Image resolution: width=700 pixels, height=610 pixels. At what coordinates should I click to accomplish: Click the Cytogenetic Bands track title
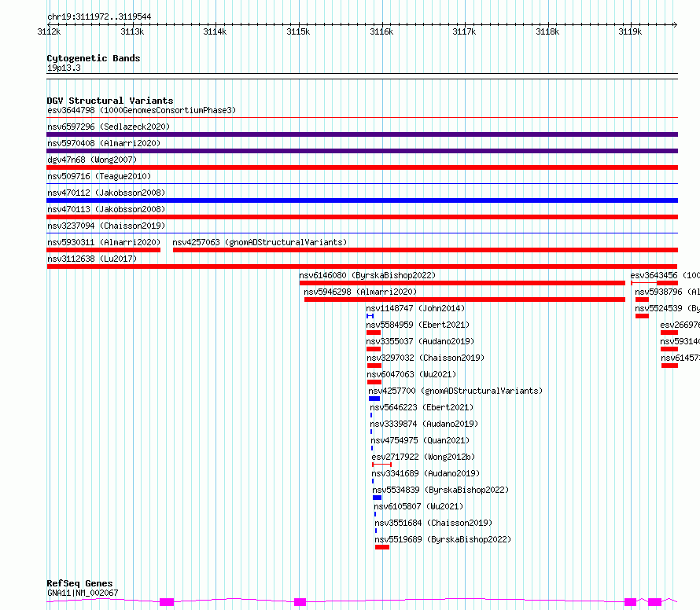tap(94, 58)
